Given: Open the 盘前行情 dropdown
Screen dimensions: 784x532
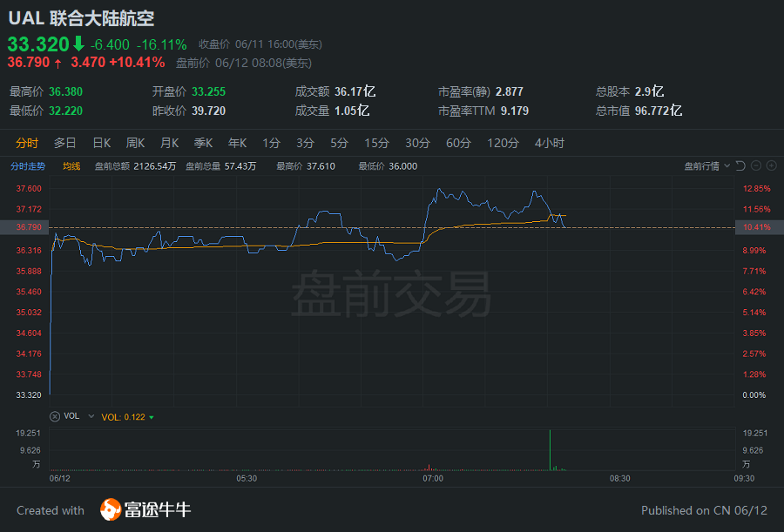Looking at the screenshot, I should pyautogui.click(x=707, y=166).
